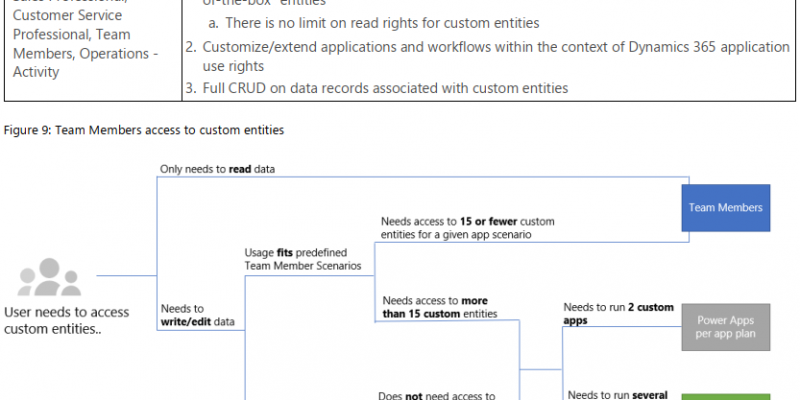Click list item 2 'Customize/extend applications and workflows'
Viewport: 800px width, 400px height.
pyautogui.click(x=487, y=56)
